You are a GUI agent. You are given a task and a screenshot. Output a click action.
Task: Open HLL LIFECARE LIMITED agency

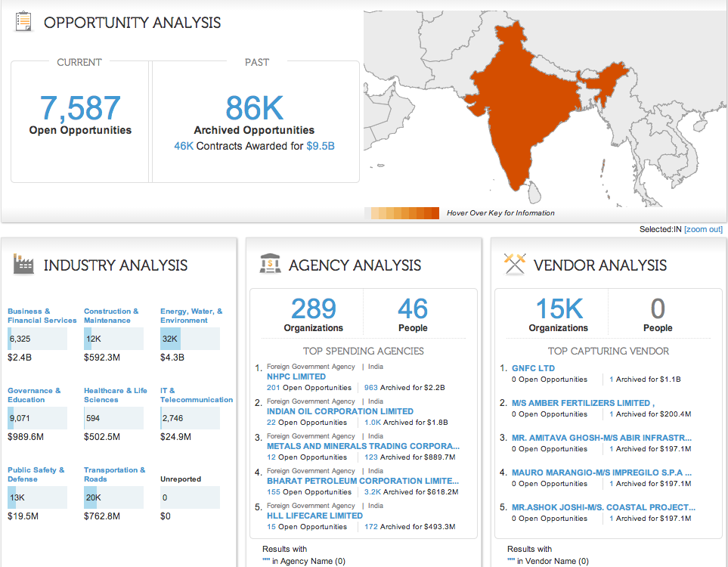point(314,516)
